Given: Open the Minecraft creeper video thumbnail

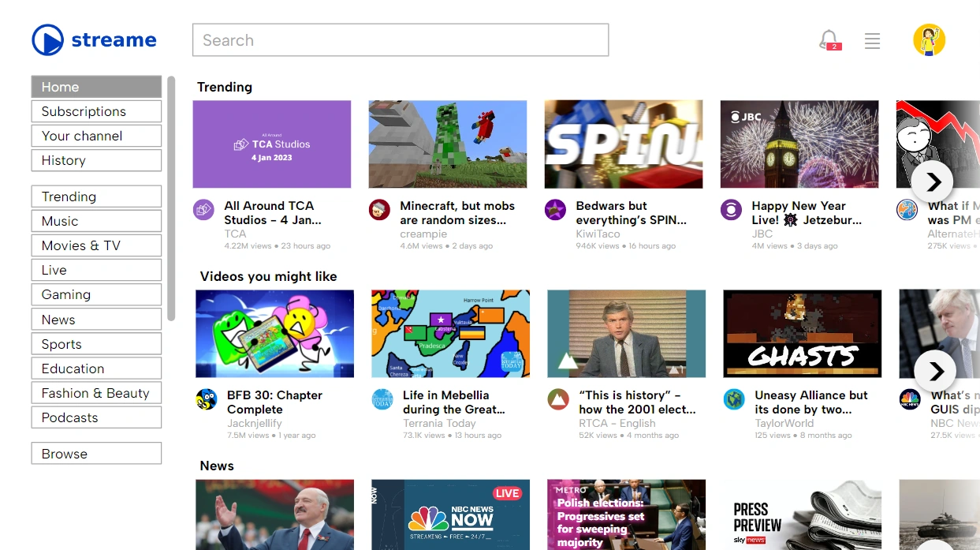Looking at the screenshot, I should [x=448, y=144].
